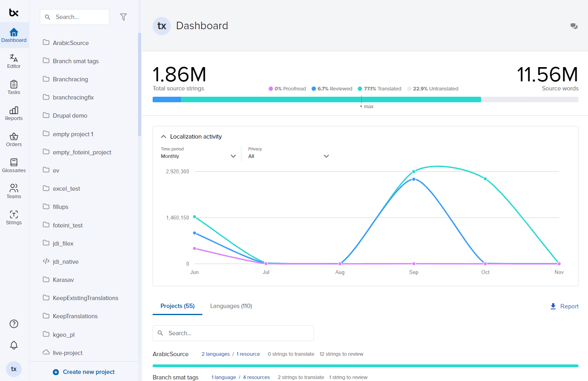Collapse the Localization activity panel

[164, 137]
